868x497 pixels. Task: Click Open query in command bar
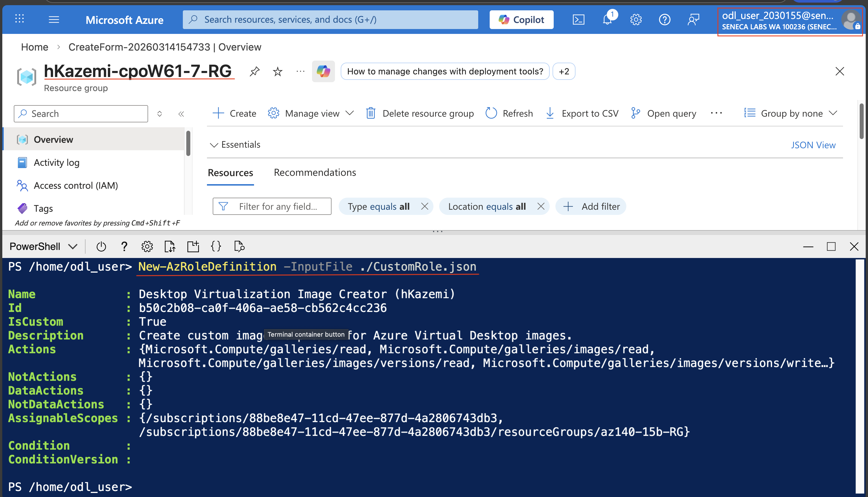pos(664,113)
